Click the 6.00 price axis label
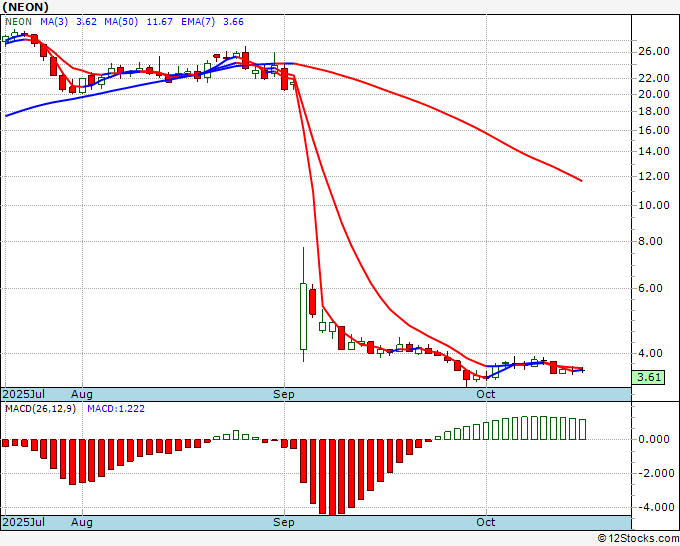 pyautogui.click(x=651, y=288)
